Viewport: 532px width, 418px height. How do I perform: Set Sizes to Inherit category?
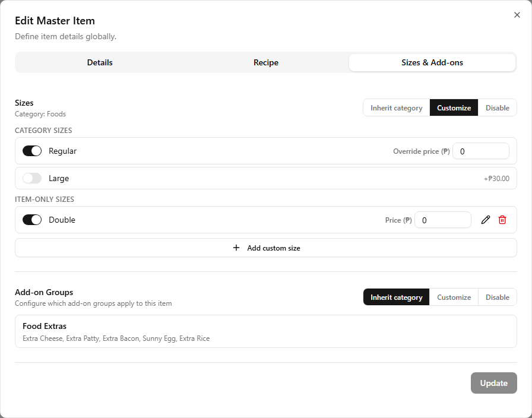pos(396,108)
